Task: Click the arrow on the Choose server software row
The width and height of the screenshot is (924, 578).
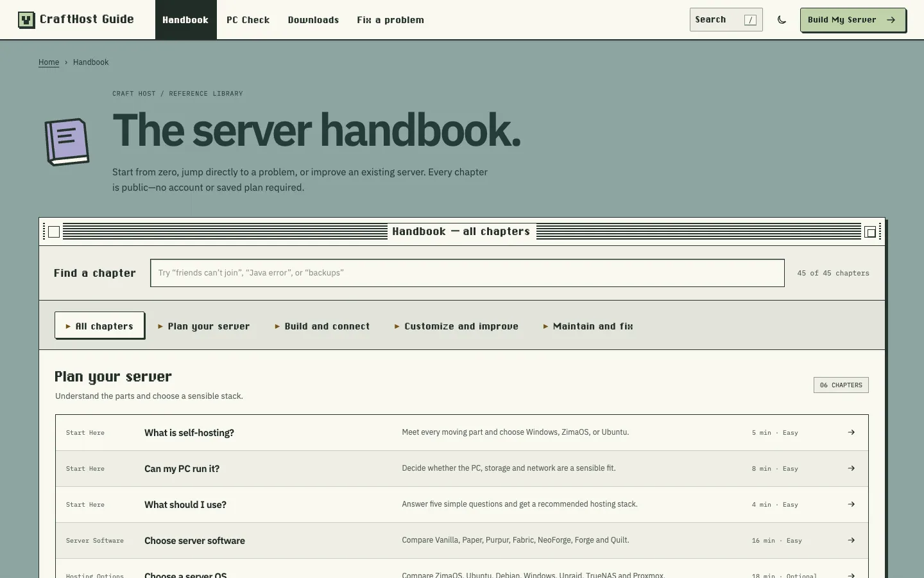Action: coord(851,540)
